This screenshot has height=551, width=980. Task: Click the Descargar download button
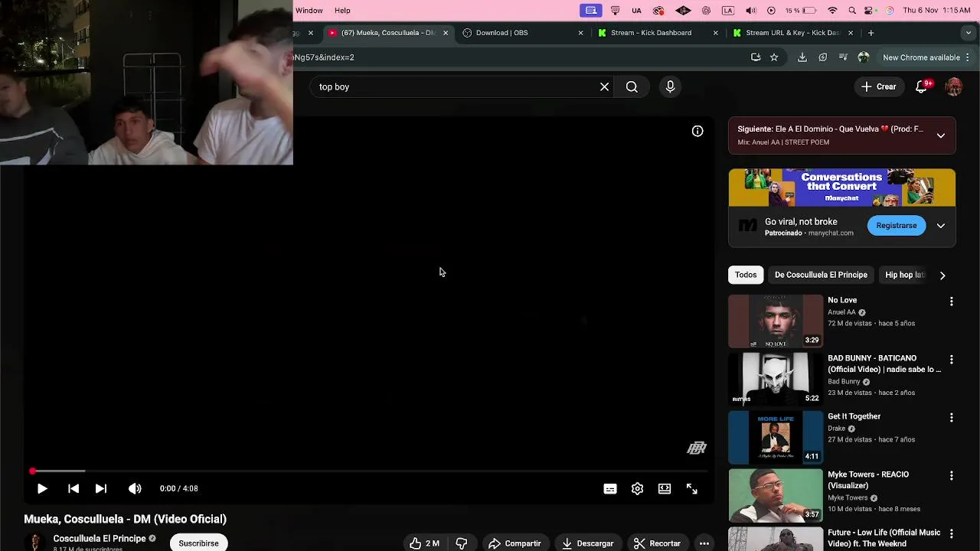click(x=588, y=543)
